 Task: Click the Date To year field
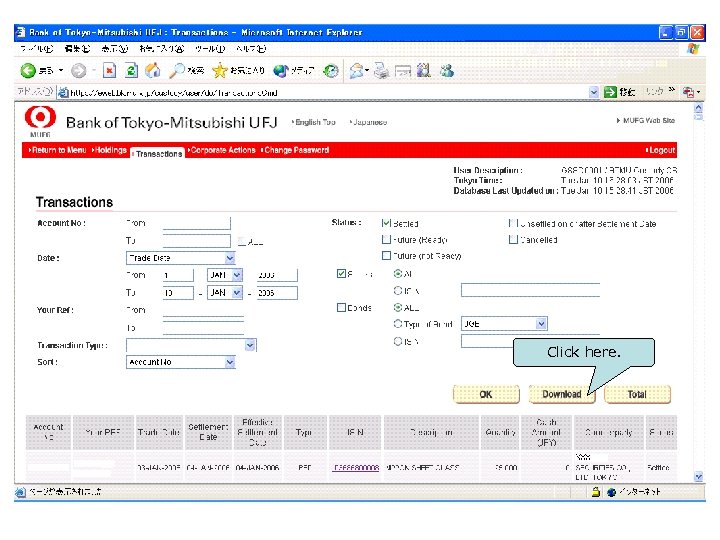[x=277, y=292]
